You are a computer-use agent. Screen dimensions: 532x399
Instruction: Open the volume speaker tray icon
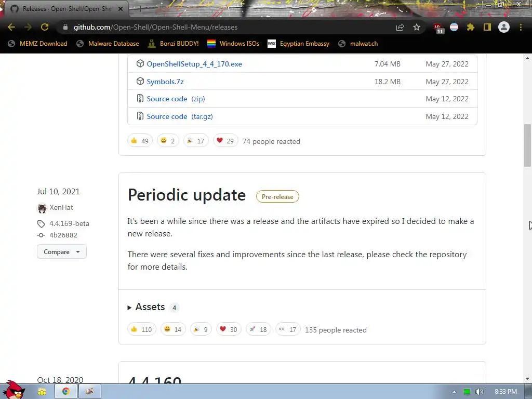pyautogui.click(x=479, y=392)
